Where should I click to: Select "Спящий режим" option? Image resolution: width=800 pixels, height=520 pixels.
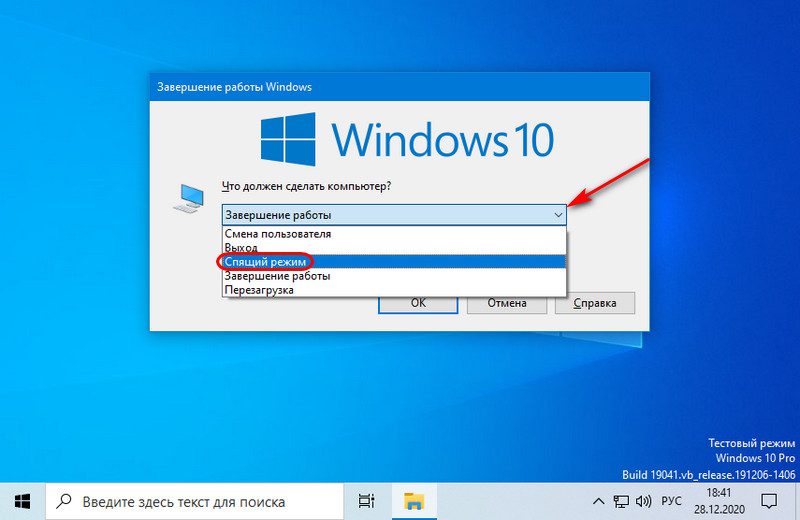(x=394, y=261)
